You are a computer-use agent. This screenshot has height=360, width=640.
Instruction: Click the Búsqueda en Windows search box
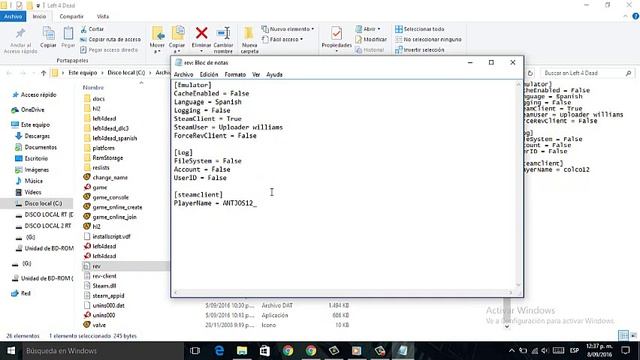click(102, 351)
